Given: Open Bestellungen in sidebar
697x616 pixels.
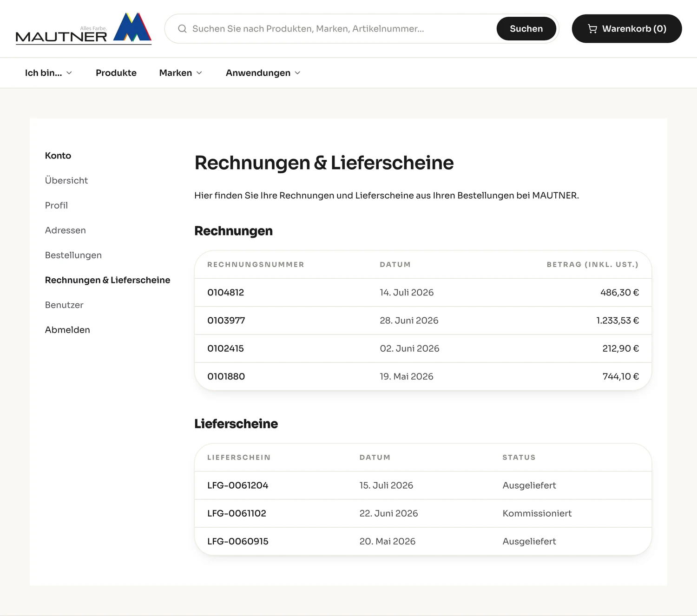Looking at the screenshot, I should click(73, 255).
